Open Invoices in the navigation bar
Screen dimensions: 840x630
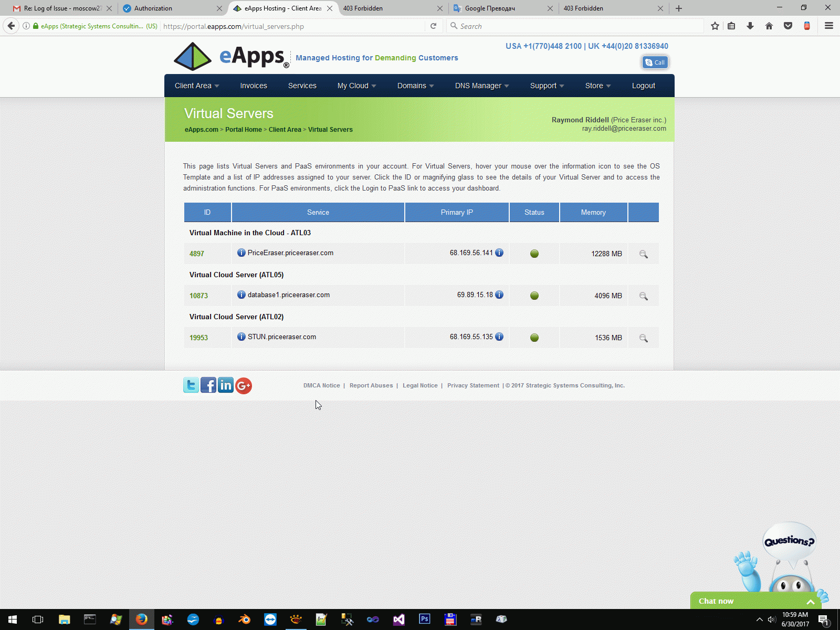click(254, 86)
